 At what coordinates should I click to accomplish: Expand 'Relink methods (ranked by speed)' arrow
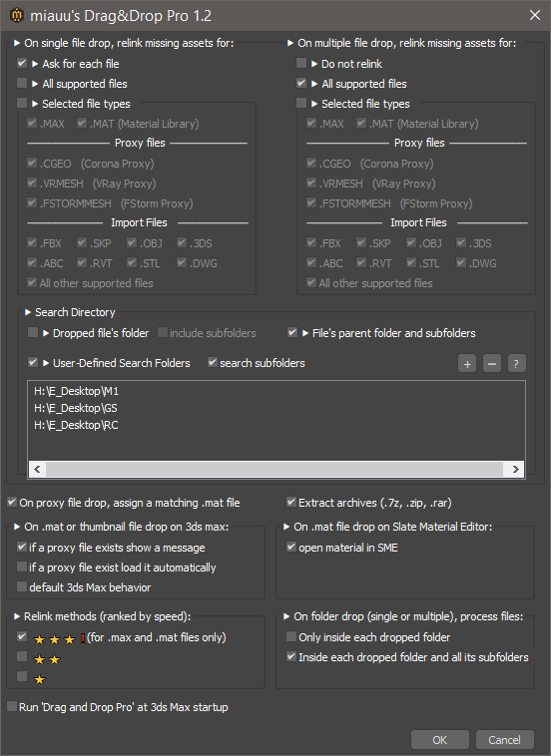click(17, 616)
